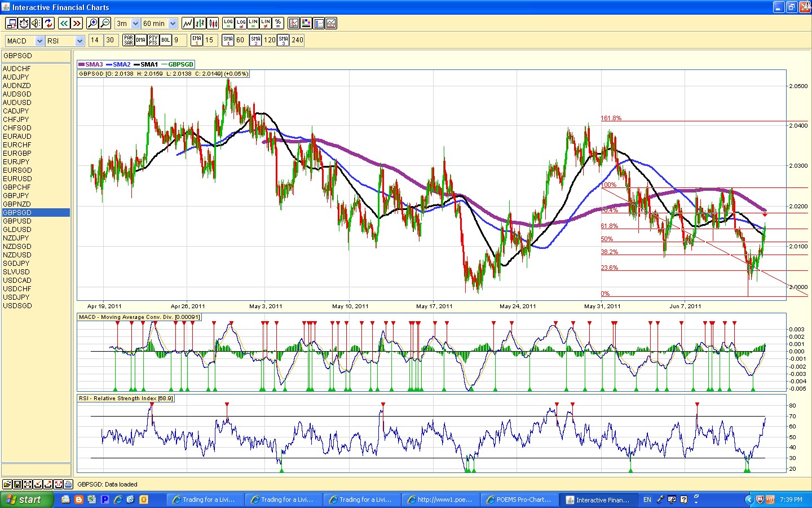Screen dimensions: 812x508
Task: Click the third icon in bottom status bar
Action: [x=28, y=484]
